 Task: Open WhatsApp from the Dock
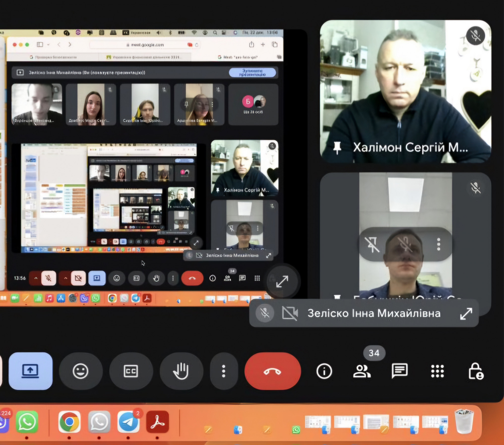27,422
